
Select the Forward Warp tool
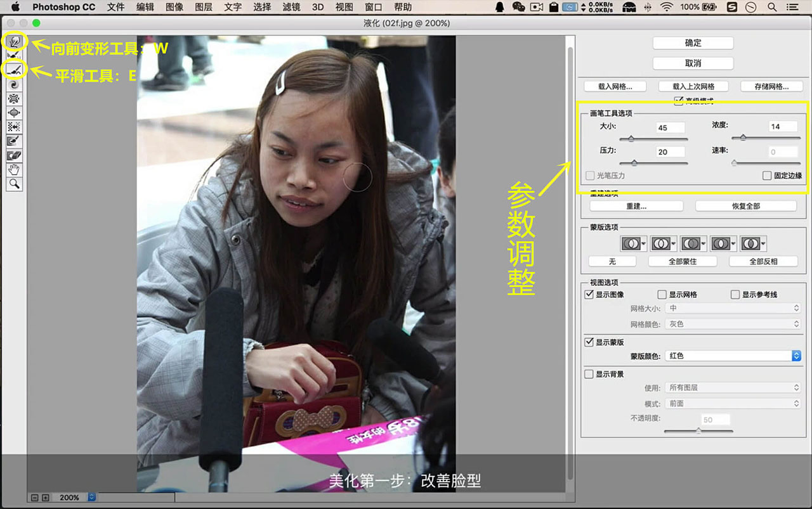pyautogui.click(x=14, y=42)
